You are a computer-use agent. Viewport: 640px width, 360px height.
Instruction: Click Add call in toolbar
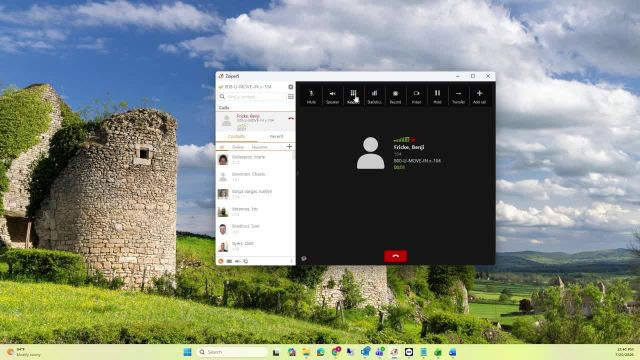479,97
